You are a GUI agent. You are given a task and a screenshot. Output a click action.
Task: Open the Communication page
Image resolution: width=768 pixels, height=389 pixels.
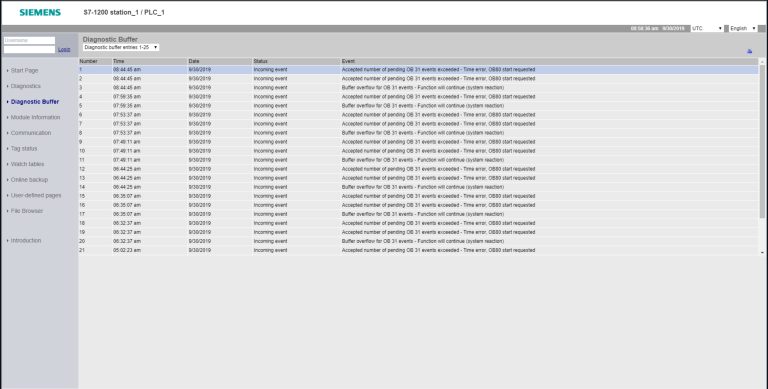point(31,133)
